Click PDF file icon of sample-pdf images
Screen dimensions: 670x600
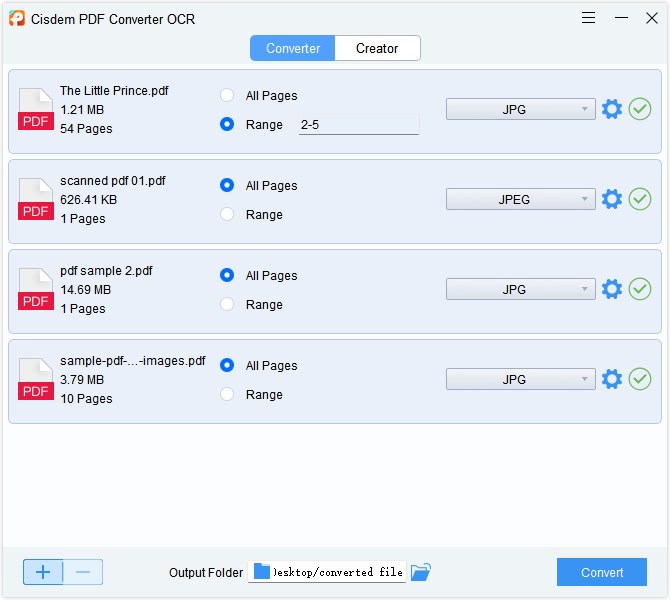(x=35, y=379)
